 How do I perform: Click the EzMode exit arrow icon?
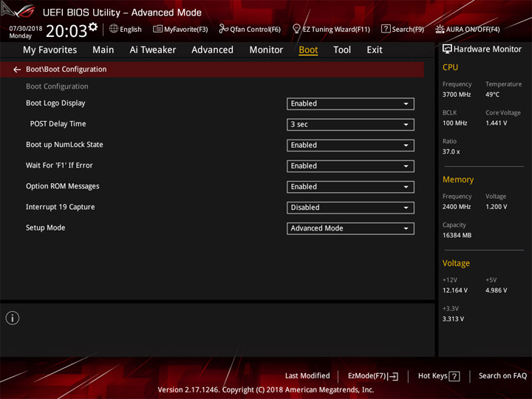[x=393, y=376]
